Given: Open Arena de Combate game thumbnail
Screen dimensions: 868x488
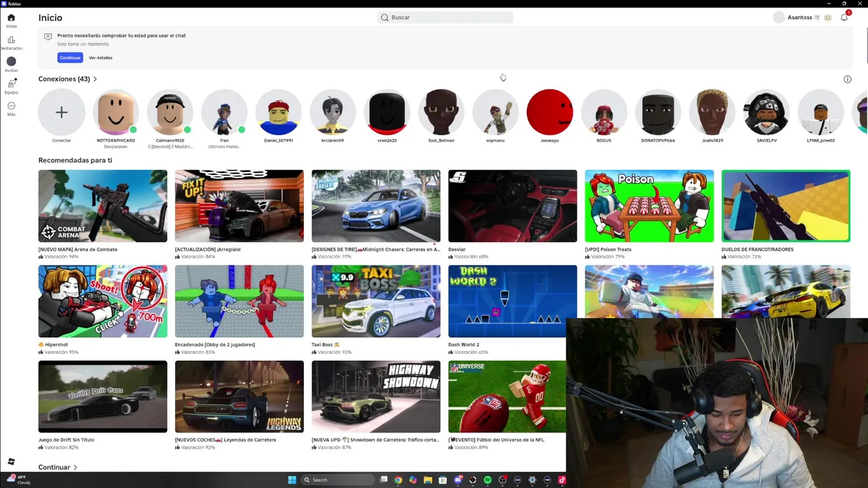Looking at the screenshot, I should (102, 206).
